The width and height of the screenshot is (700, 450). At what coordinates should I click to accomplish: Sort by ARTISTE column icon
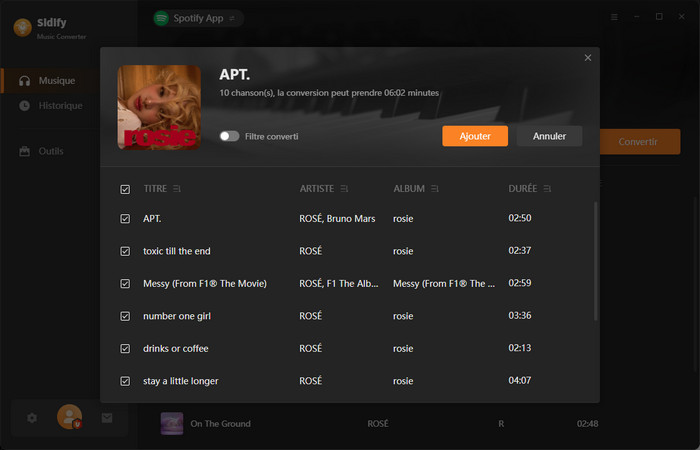pos(345,189)
